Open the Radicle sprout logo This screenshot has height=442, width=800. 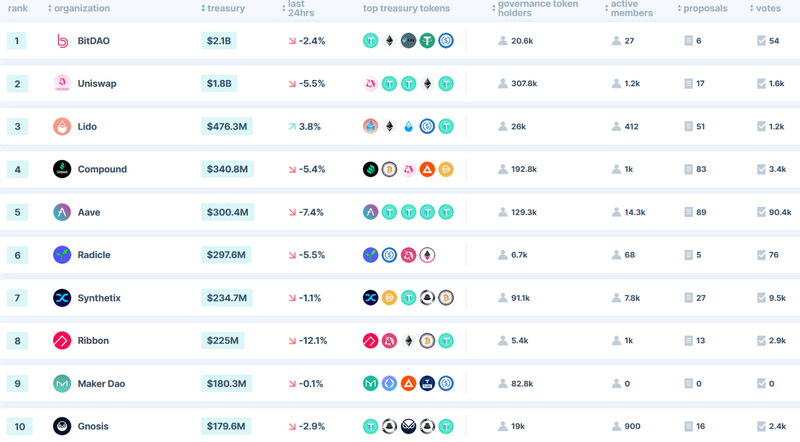coord(62,255)
